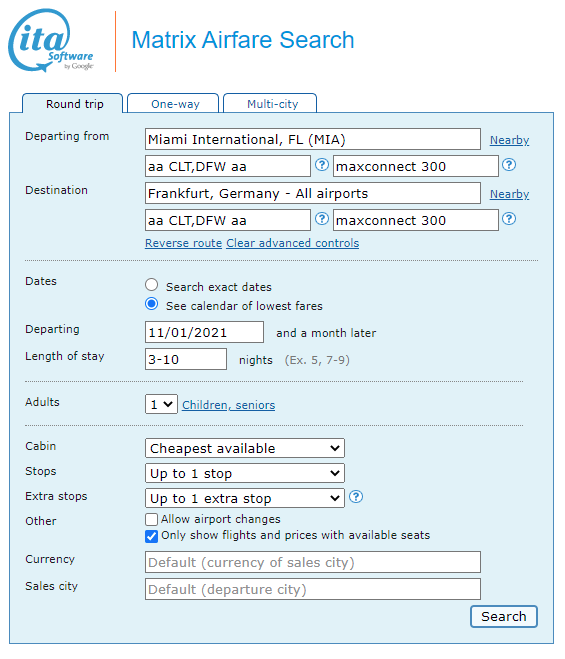The height and width of the screenshot is (659, 565).
Task: Click the ITA Software logo
Action: 51,40
